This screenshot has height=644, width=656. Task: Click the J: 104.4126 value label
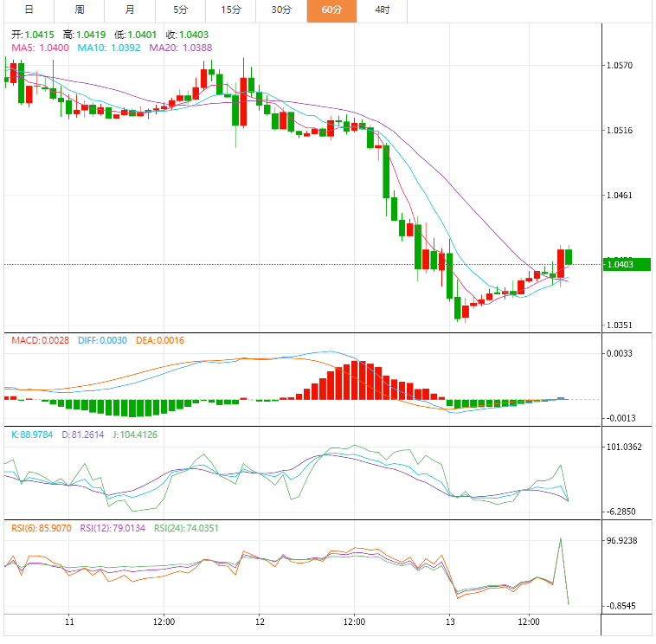tap(135, 435)
